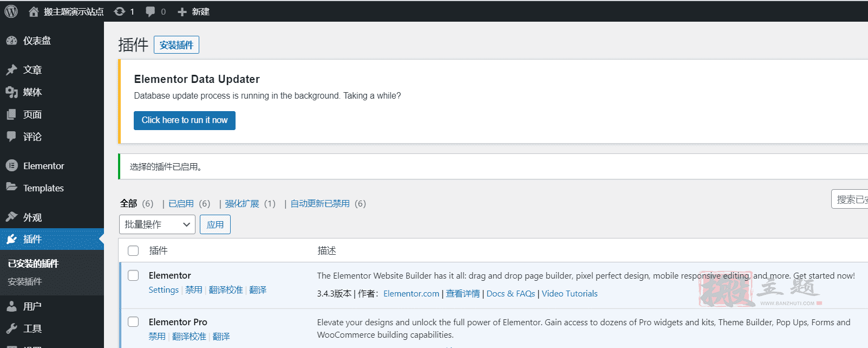Open the updates icon in admin bar

point(120,11)
